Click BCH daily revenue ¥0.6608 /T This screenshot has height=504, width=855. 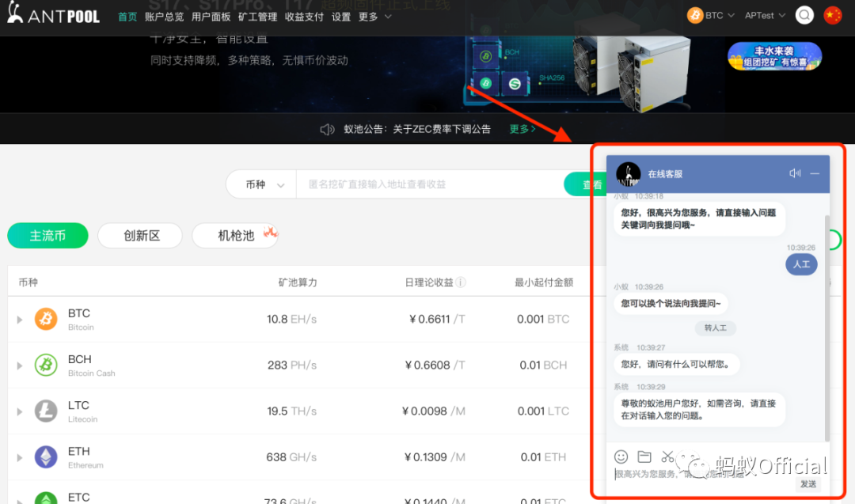point(435,365)
